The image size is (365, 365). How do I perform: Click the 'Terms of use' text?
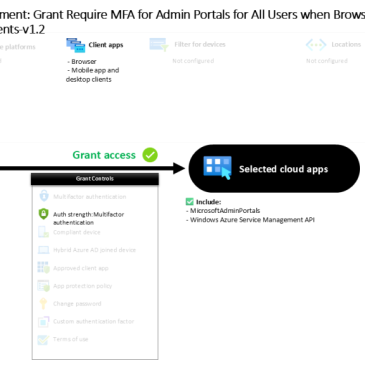[x=70, y=339]
